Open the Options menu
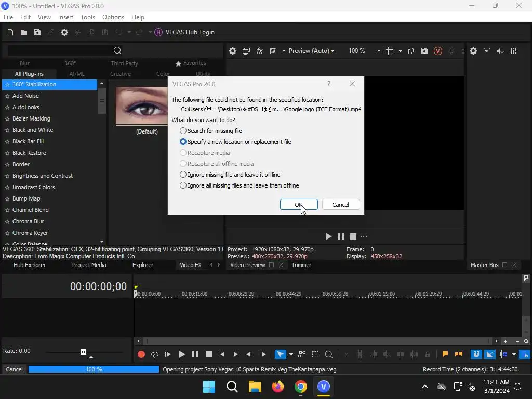Viewport: 532px width, 399px height. click(x=113, y=17)
